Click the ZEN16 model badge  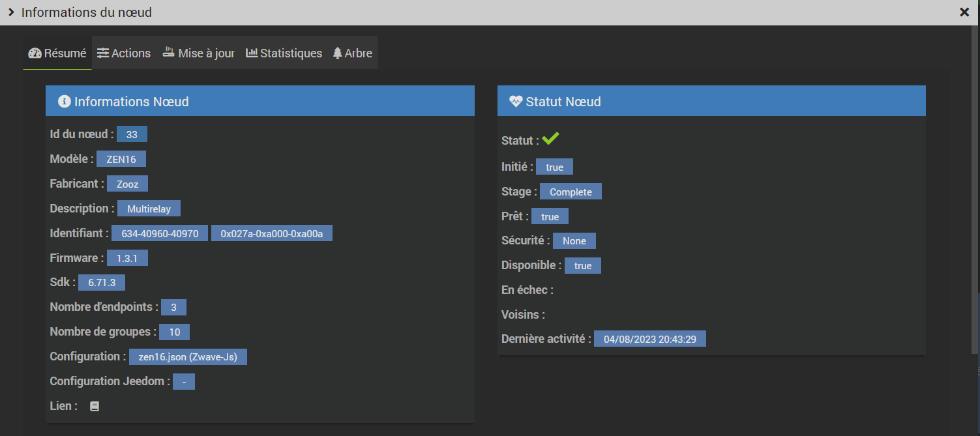tap(121, 159)
